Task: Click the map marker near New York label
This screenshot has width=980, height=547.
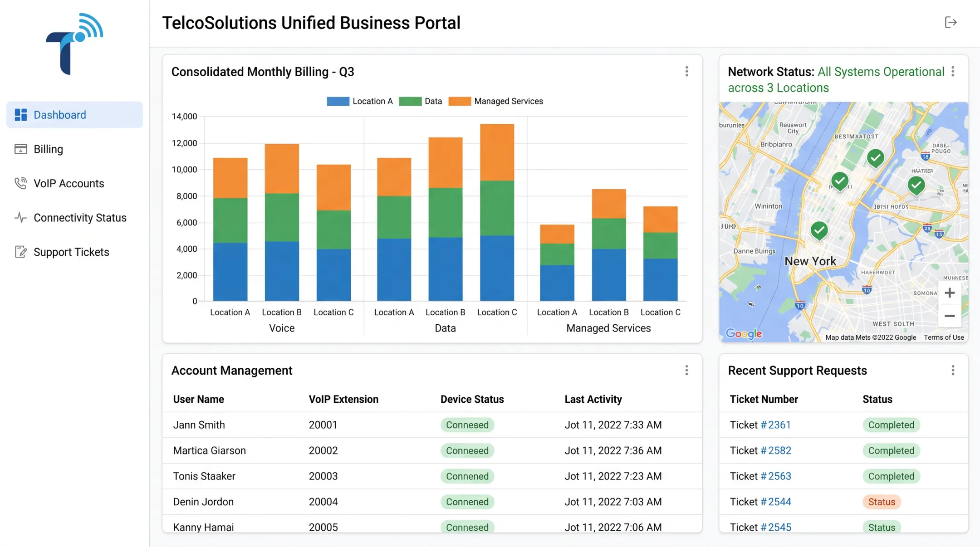Action: [819, 231]
